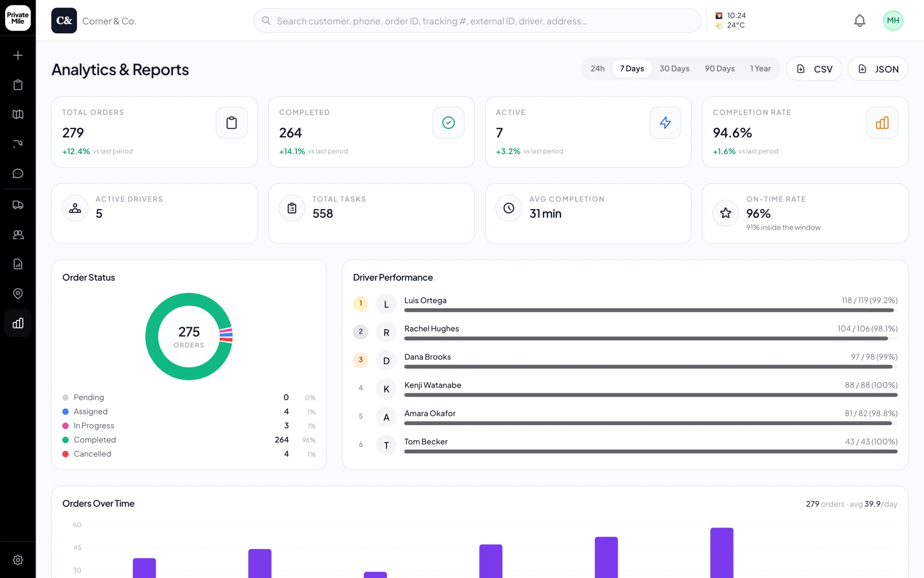
Task: Click the plus icon in the sidebar
Action: pos(18,55)
